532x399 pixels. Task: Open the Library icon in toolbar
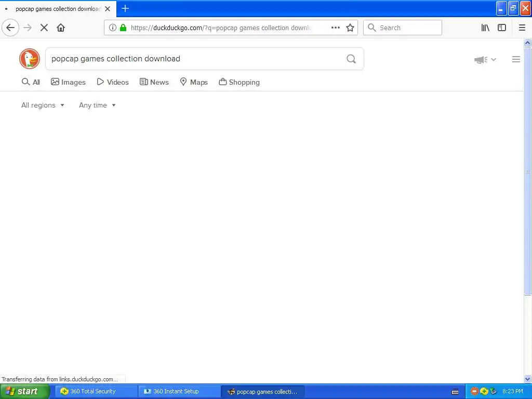tap(485, 28)
